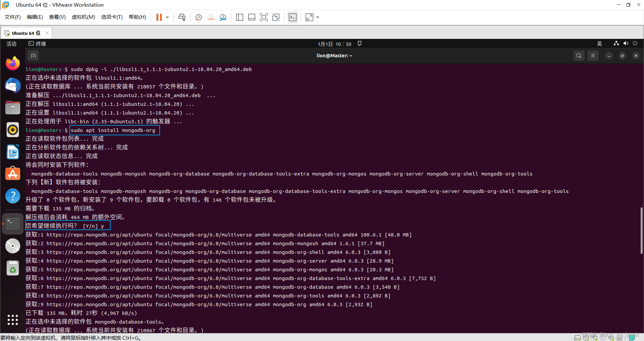Click the sudo apt install mongodb-org command text
This screenshot has height=341, width=644.
pos(113,130)
